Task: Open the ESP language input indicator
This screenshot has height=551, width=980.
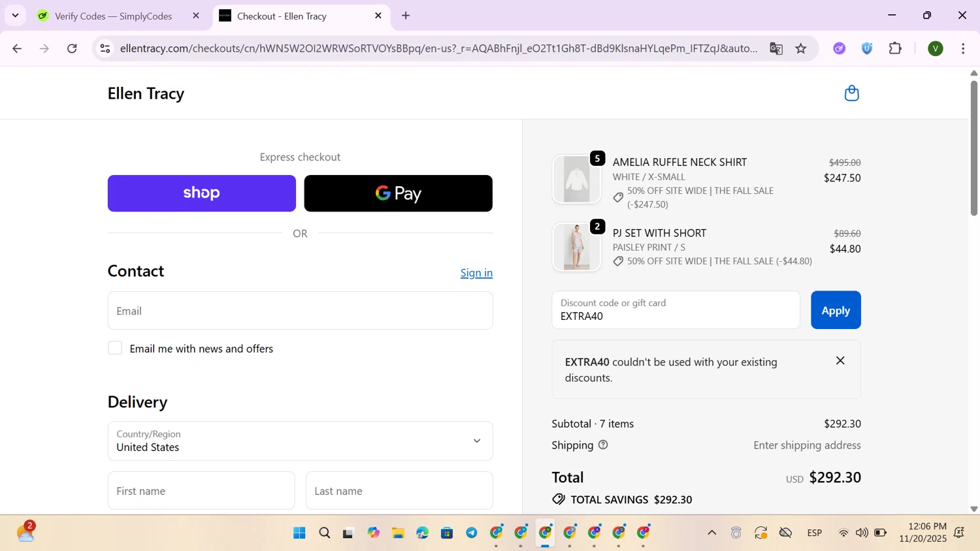Action: coord(814,533)
